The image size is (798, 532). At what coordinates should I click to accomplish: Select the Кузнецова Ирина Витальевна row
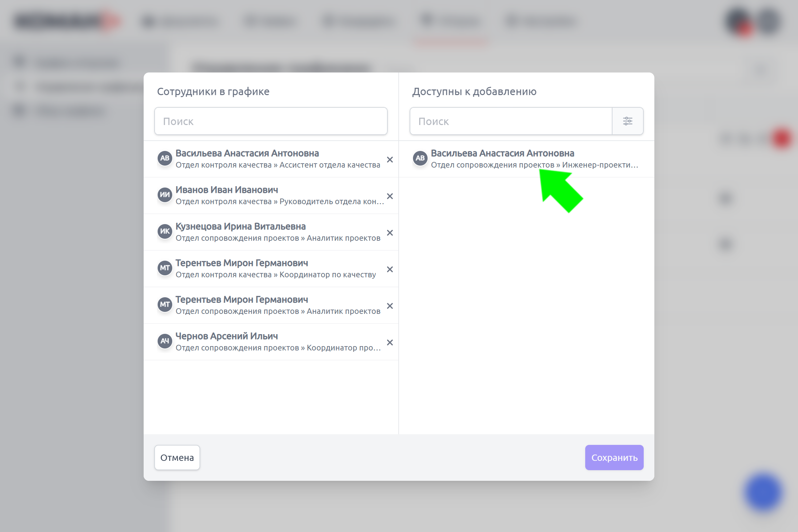pyautogui.click(x=271, y=232)
